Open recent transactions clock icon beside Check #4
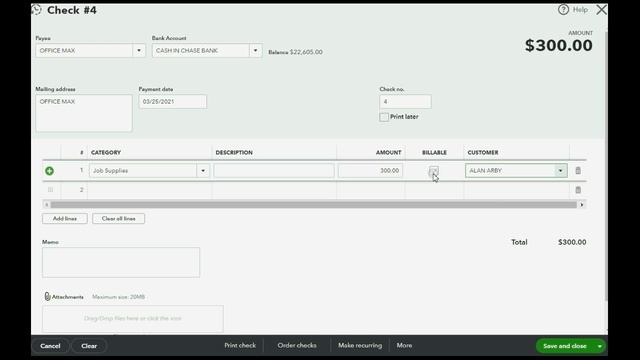The image size is (640, 360). point(37,10)
